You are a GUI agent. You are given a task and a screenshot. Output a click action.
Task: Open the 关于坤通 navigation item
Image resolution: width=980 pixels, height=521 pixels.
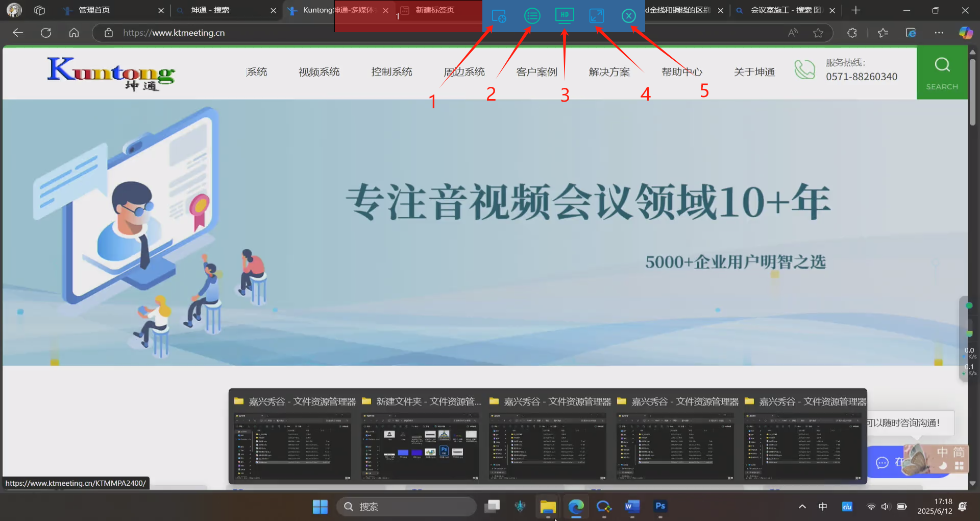[x=754, y=72]
